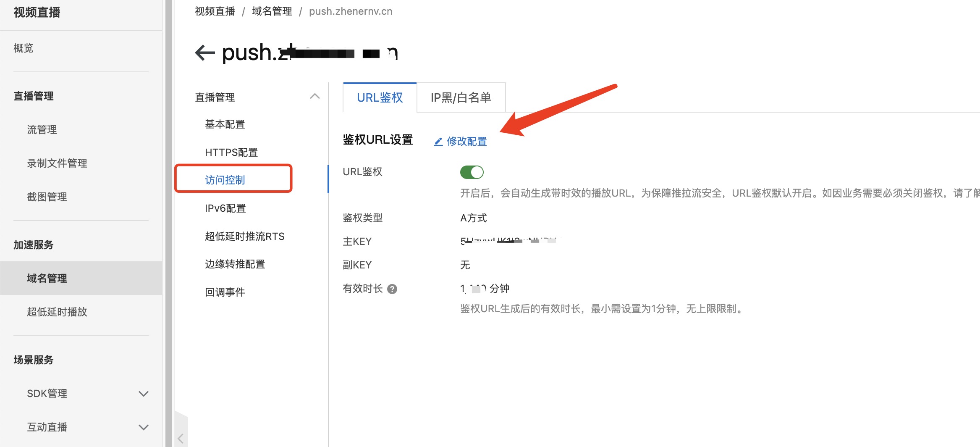
Task: Click the 主KEY value text
Action: [508, 241]
